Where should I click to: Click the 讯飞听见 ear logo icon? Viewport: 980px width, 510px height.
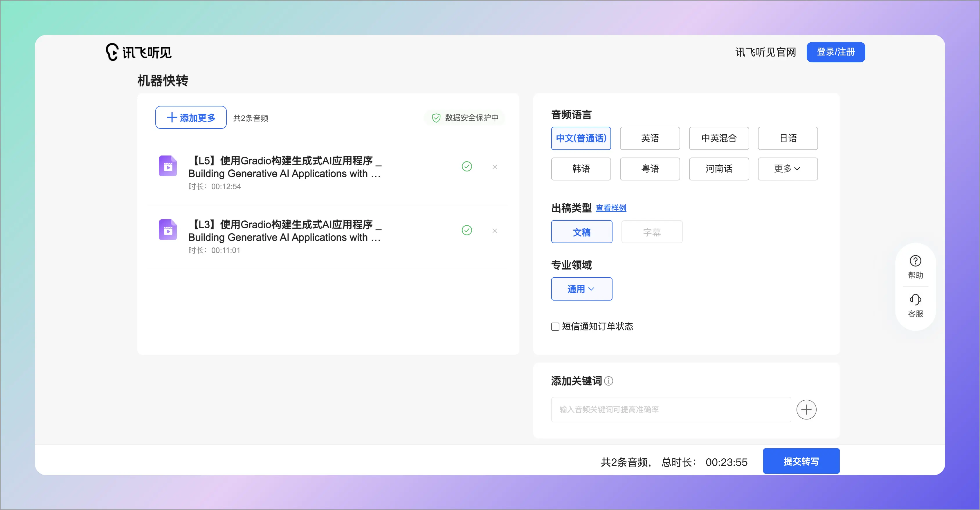[x=112, y=52]
